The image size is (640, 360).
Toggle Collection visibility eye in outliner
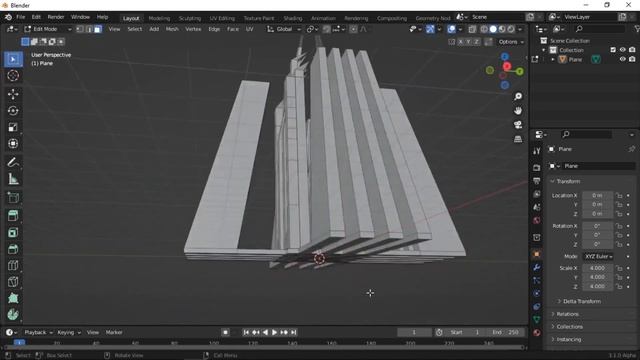coord(623,50)
